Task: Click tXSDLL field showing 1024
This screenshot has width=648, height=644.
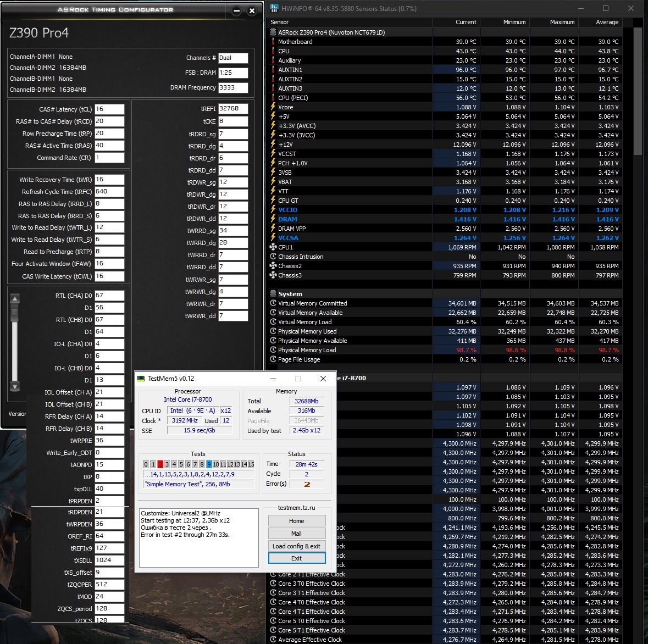Action: click(x=109, y=560)
